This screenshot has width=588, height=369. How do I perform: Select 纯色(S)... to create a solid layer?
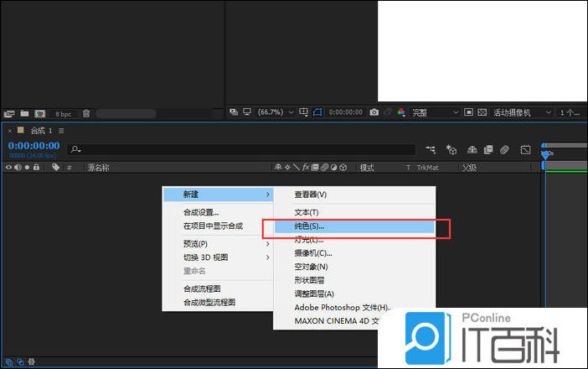(354, 226)
